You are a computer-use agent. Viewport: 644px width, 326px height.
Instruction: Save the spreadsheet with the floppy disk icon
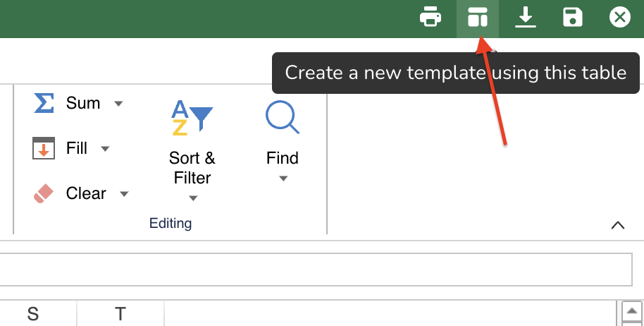coord(573,18)
